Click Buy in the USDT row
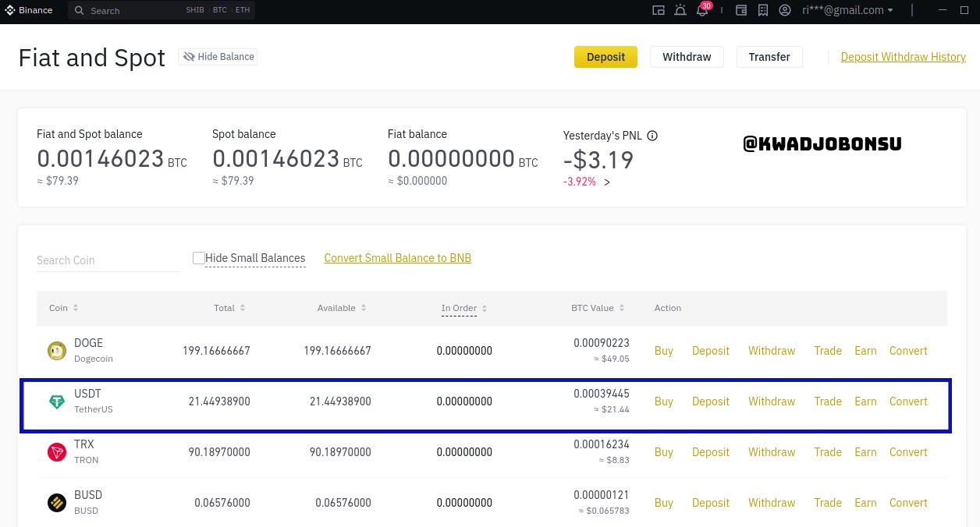This screenshot has height=527, width=980. coord(664,401)
